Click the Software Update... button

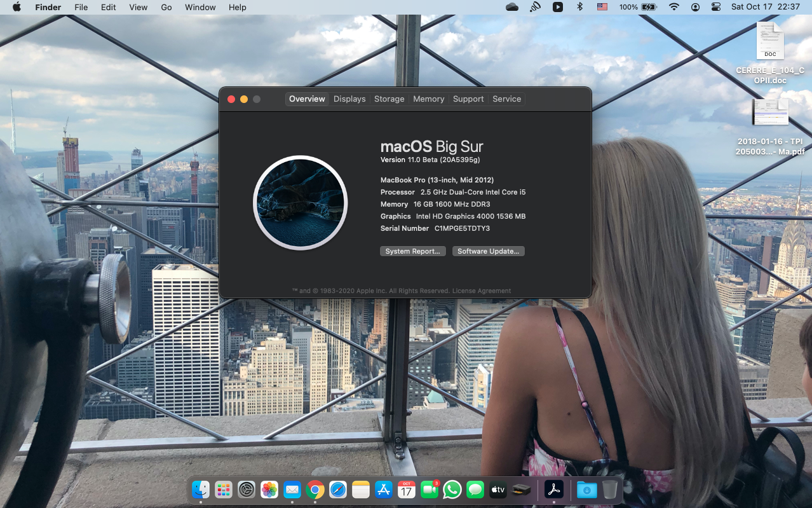coord(489,251)
